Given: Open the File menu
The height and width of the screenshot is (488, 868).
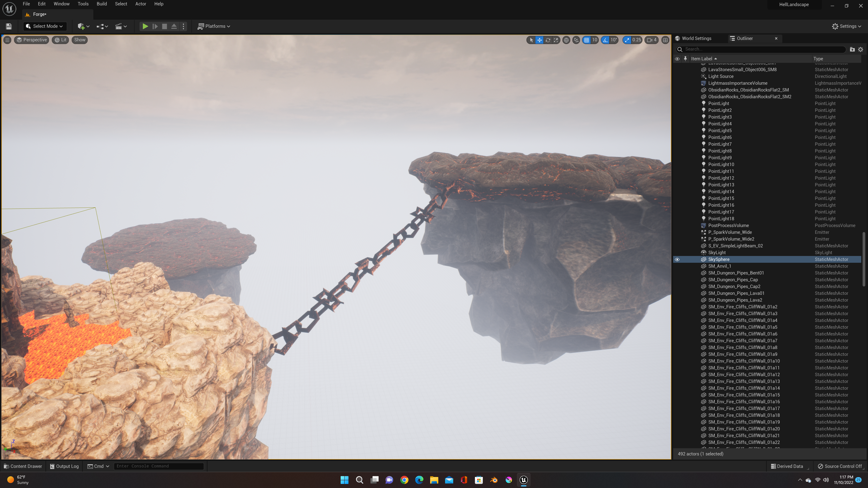Looking at the screenshot, I should [x=26, y=4].
